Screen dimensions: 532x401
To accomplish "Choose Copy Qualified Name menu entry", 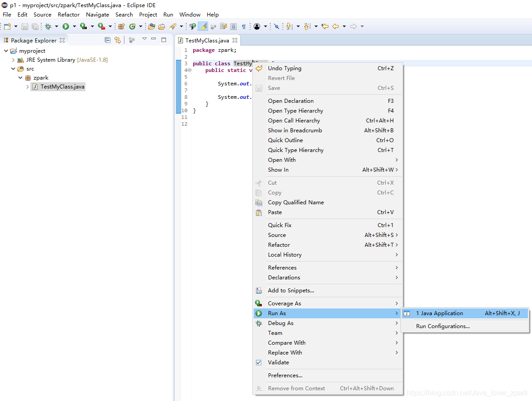I will [328, 203].
